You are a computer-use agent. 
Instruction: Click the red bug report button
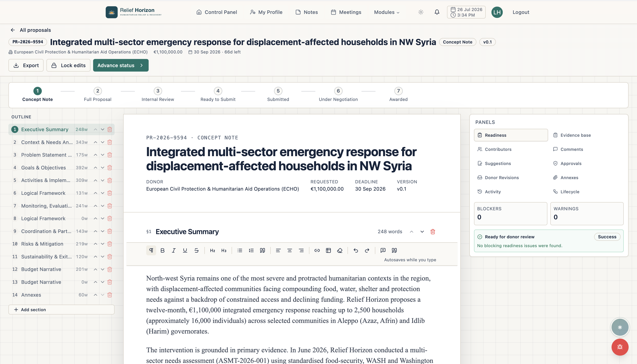coord(620,347)
